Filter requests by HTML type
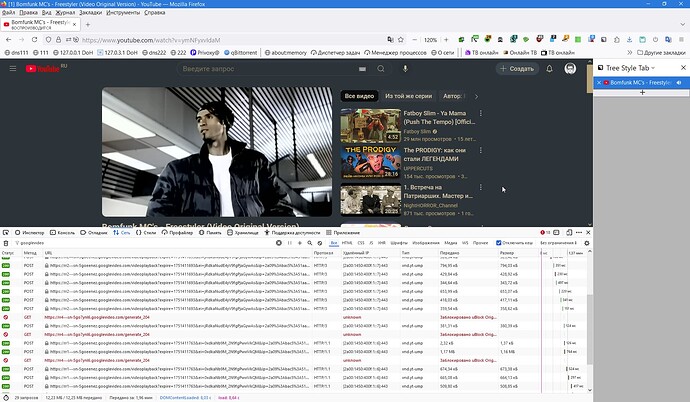This screenshot has width=690, height=402. click(x=347, y=243)
